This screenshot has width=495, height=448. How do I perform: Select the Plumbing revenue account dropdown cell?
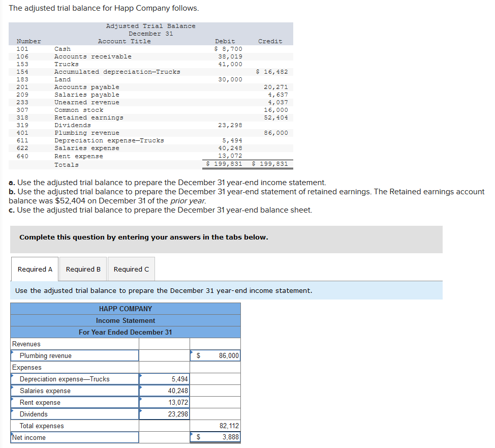[75, 355]
